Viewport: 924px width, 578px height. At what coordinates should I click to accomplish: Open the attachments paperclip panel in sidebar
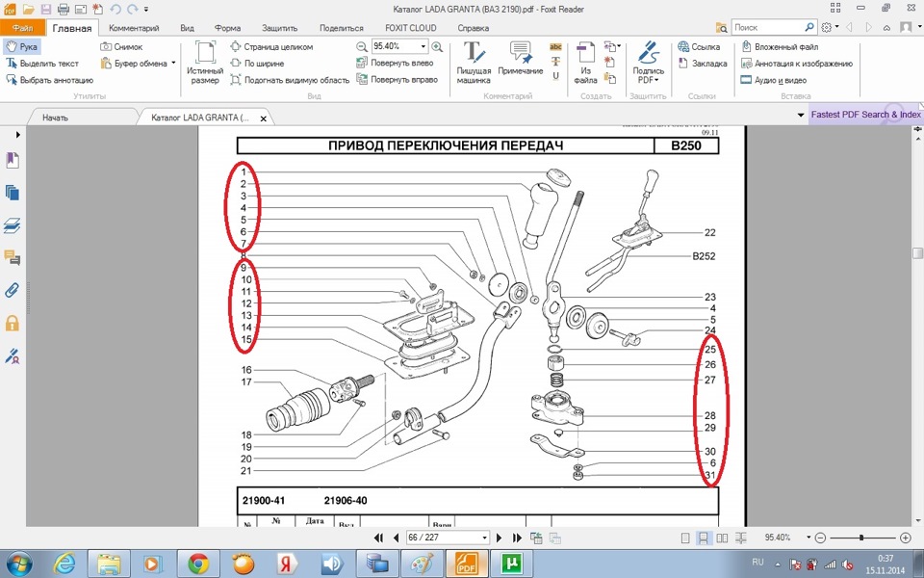(x=13, y=290)
